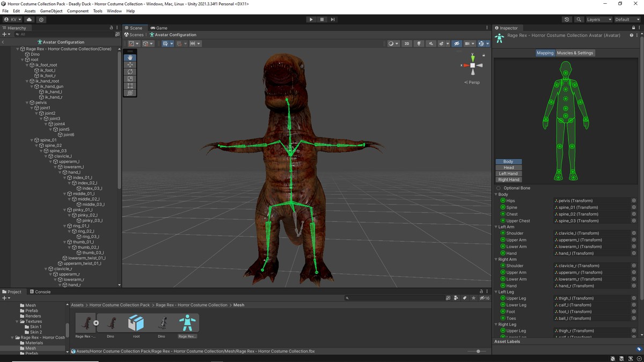Viewport: 644px width, 362px height.
Task: Select the Rotate tool
Action: point(129,71)
